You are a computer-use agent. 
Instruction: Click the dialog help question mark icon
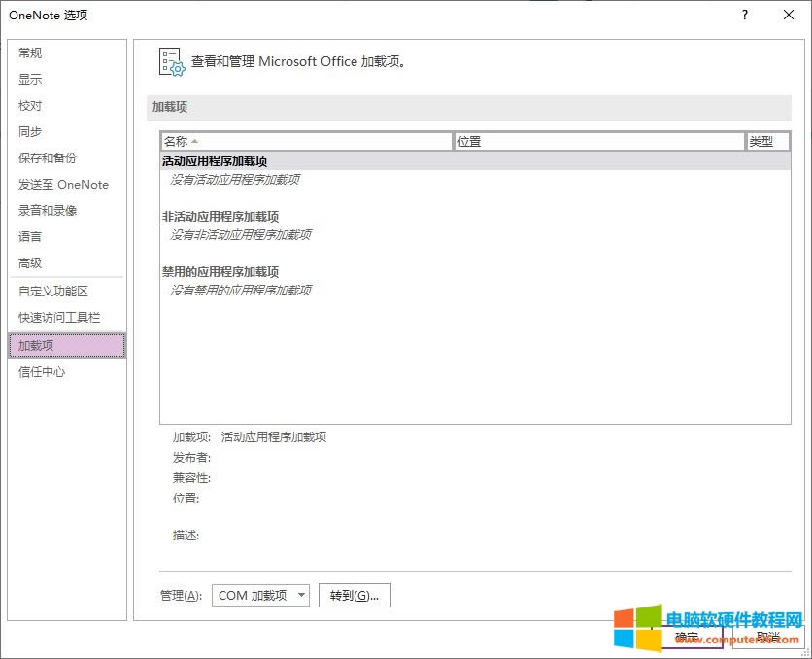744,15
